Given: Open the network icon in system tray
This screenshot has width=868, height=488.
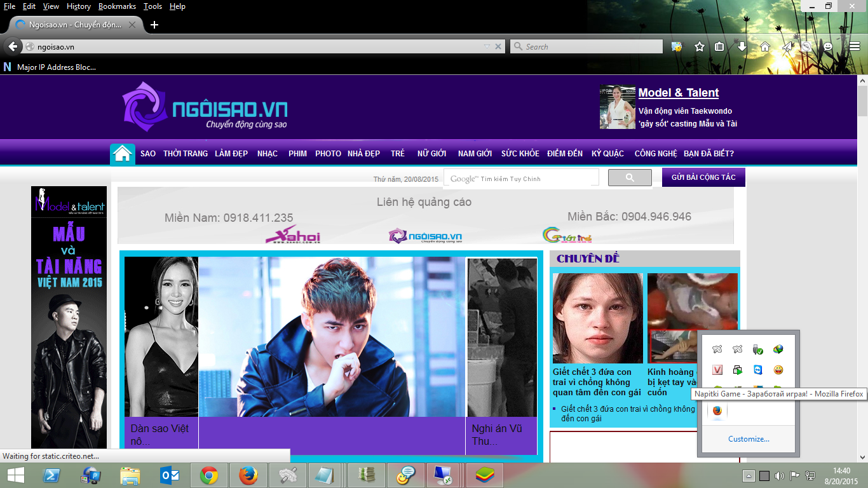Looking at the screenshot, I should [810, 476].
